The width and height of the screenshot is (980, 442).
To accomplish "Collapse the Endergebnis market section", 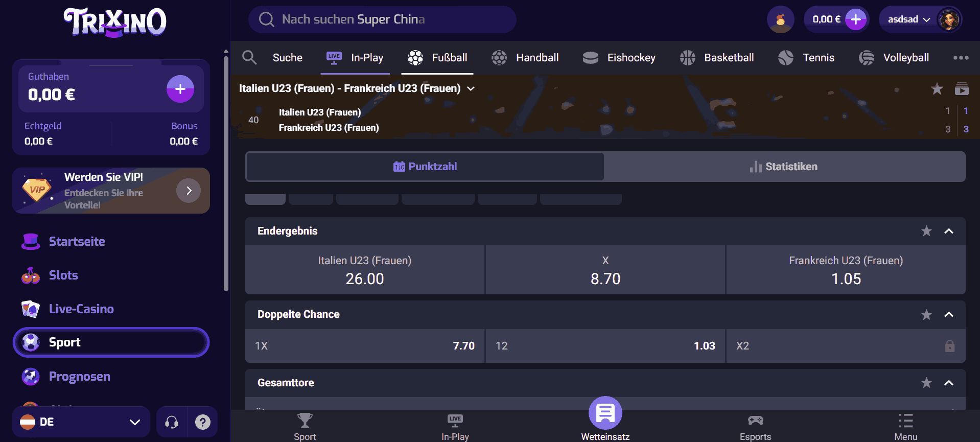I will click(949, 231).
